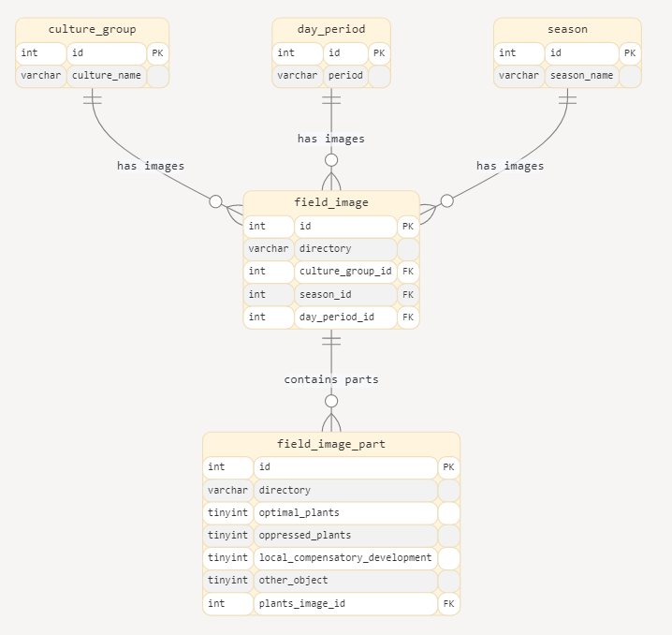The width and height of the screenshot is (672, 635).
Task: Select "has images" label under day_period
Action: [331, 139]
